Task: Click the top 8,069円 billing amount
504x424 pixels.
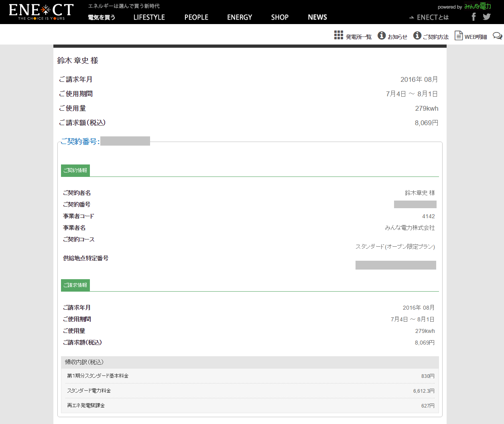Action: pyautogui.click(x=426, y=123)
